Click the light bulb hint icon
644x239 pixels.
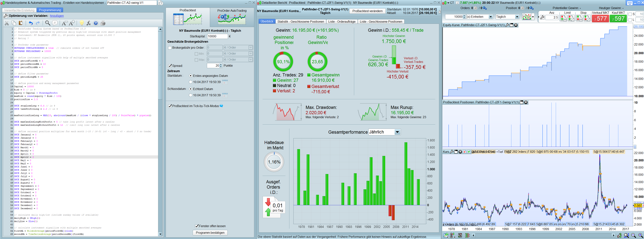click(81, 23)
